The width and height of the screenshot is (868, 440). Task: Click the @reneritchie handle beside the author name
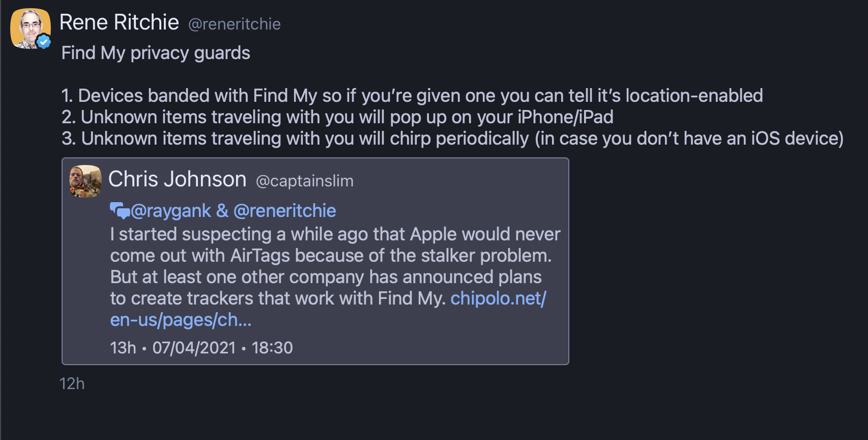[234, 24]
